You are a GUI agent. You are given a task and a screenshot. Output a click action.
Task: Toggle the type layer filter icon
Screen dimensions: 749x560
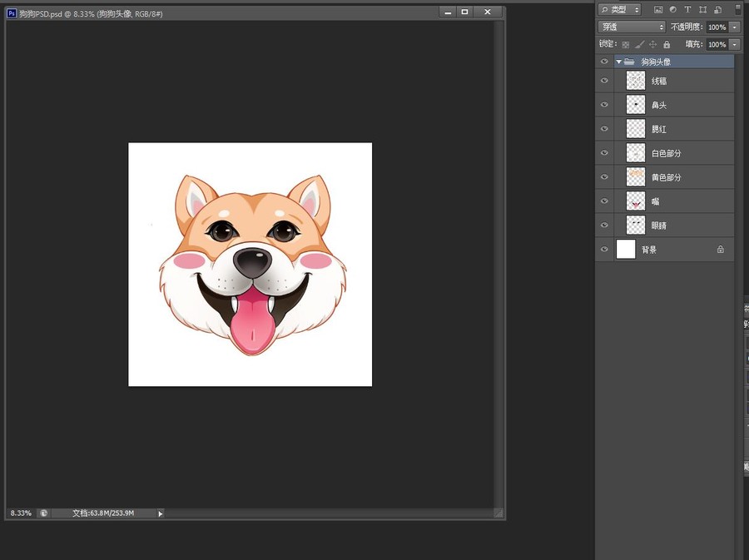(x=688, y=9)
